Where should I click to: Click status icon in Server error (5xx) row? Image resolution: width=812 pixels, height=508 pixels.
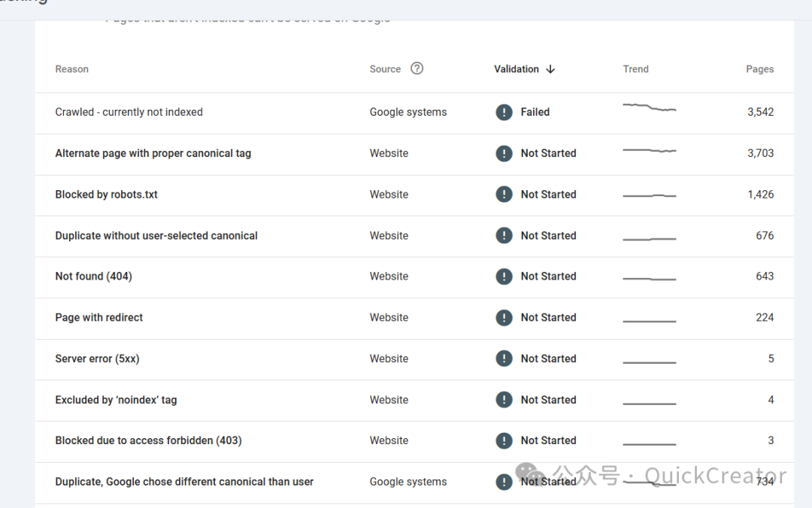[x=504, y=359]
